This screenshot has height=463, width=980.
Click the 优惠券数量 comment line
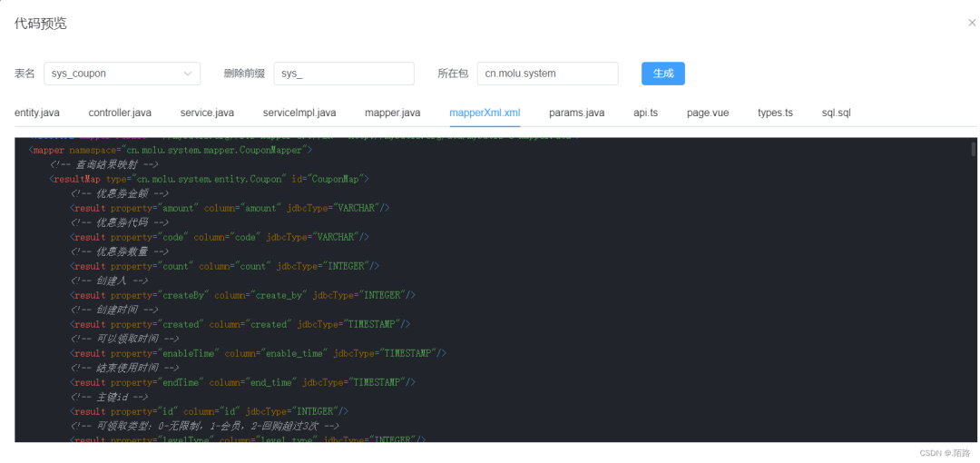pos(120,251)
